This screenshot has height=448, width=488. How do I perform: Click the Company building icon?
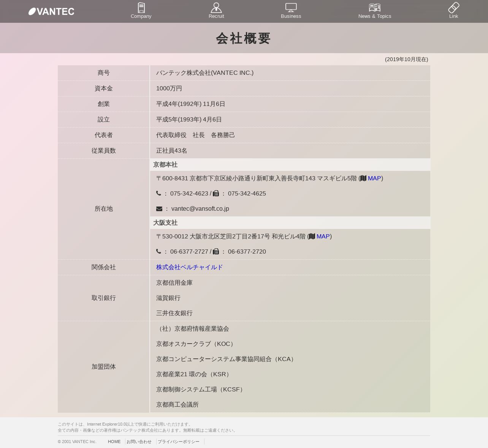click(x=141, y=8)
